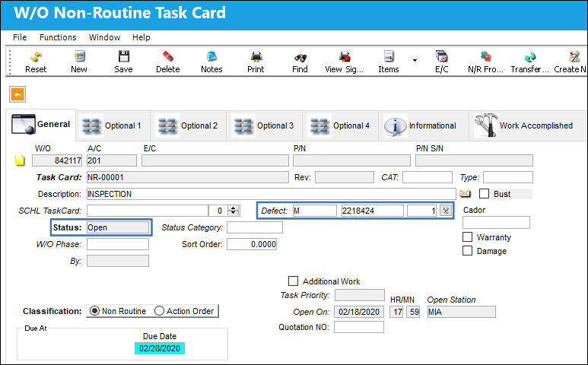Click the Defect number field 2218424
The width and height of the screenshot is (588, 365).
(373, 211)
